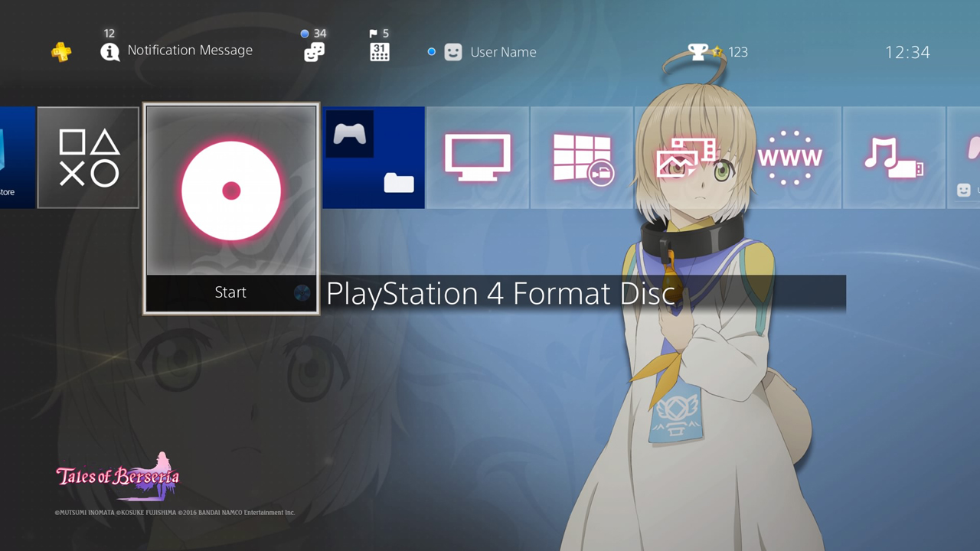The width and height of the screenshot is (980, 551).
Task: Launch the Internet Browser WWW tile
Action: click(790, 158)
